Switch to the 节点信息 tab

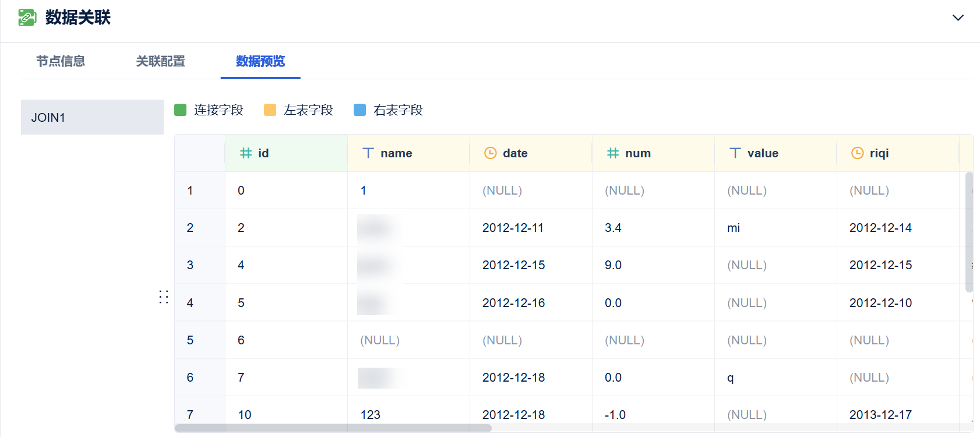tap(61, 61)
